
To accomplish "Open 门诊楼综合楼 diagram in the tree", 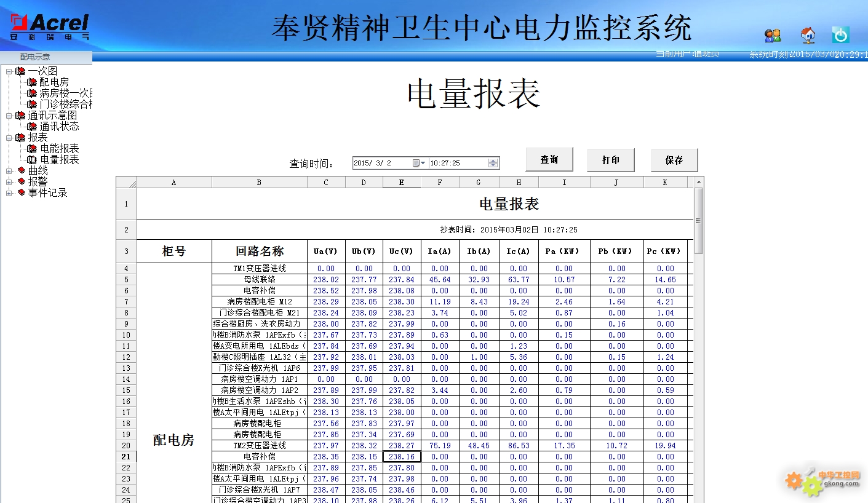I will tap(66, 104).
